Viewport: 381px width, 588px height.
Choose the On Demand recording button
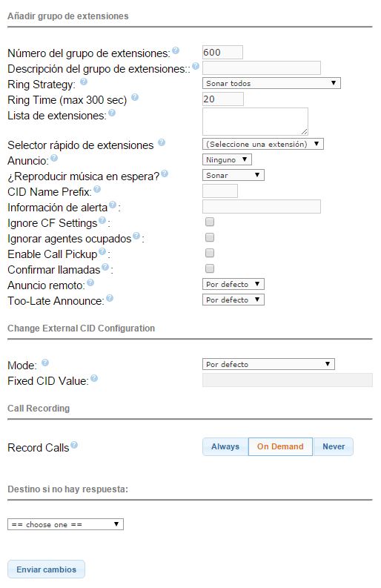click(x=280, y=446)
